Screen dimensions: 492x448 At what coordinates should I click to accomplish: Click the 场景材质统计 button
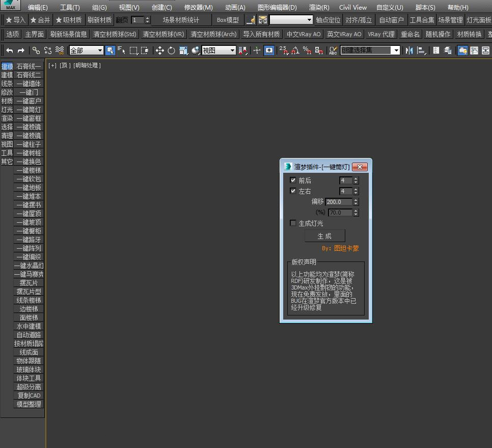click(181, 20)
